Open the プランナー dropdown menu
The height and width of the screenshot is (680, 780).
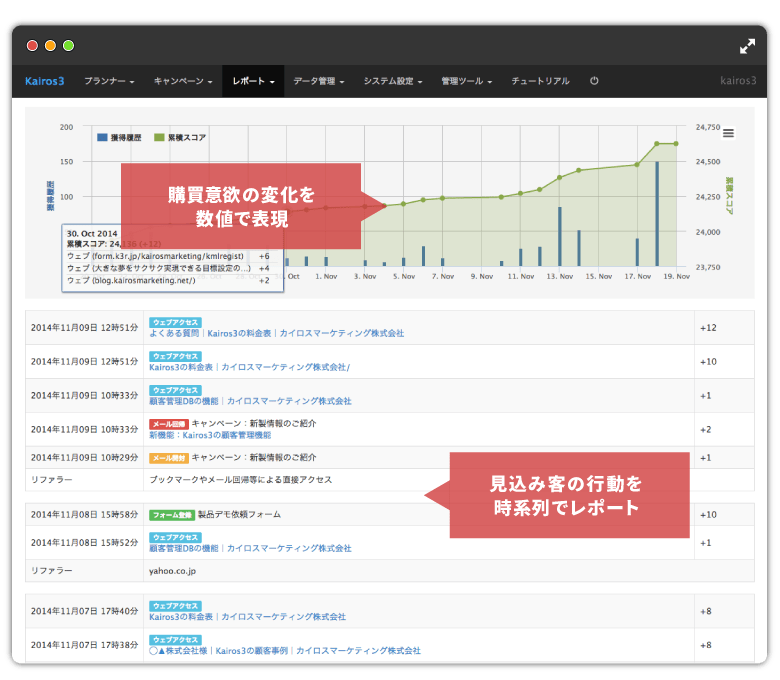(x=109, y=81)
